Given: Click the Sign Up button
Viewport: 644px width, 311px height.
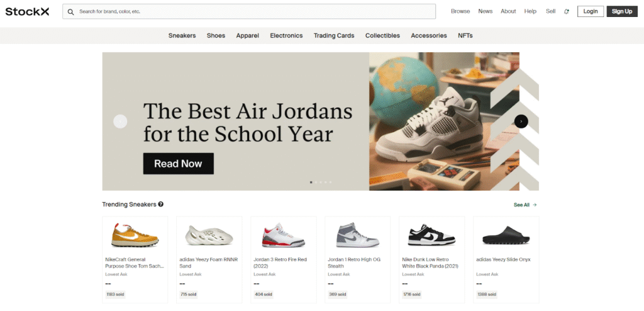Looking at the screenshot, I should tap(622, 11).
